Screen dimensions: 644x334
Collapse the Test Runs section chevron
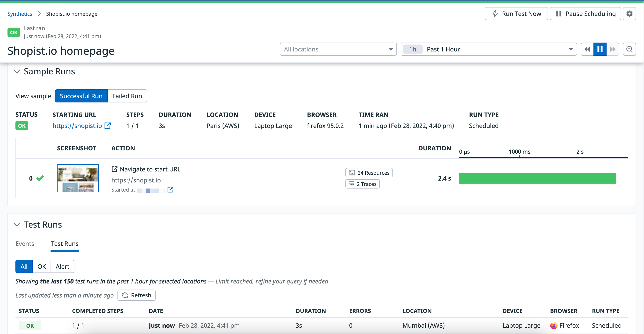point(17,225)
